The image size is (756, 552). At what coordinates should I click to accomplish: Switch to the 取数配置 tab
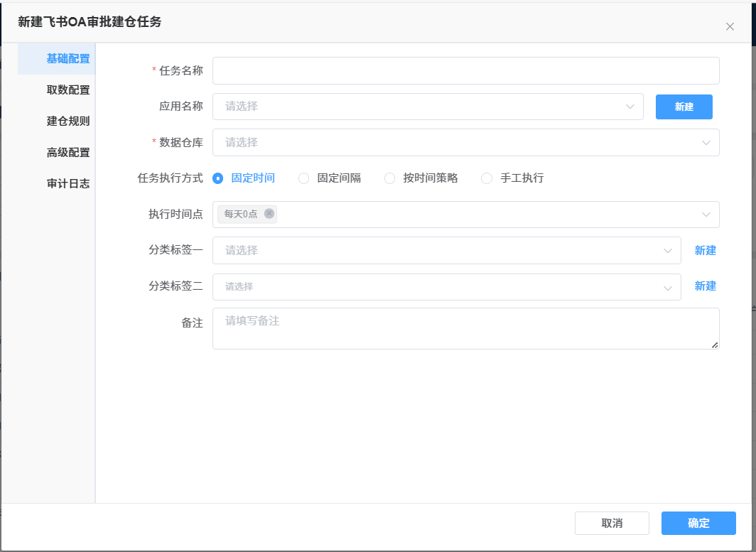click(68, 90)
